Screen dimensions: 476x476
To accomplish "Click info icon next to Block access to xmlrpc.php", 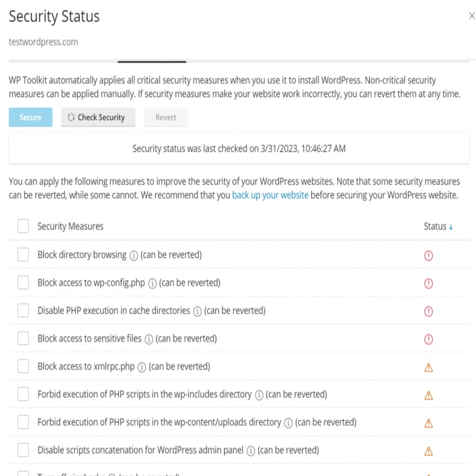I will click(142, 367).
